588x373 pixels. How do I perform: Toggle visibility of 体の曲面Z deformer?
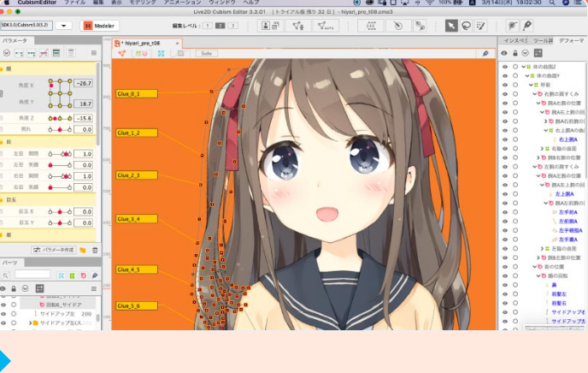coord(505,67)
